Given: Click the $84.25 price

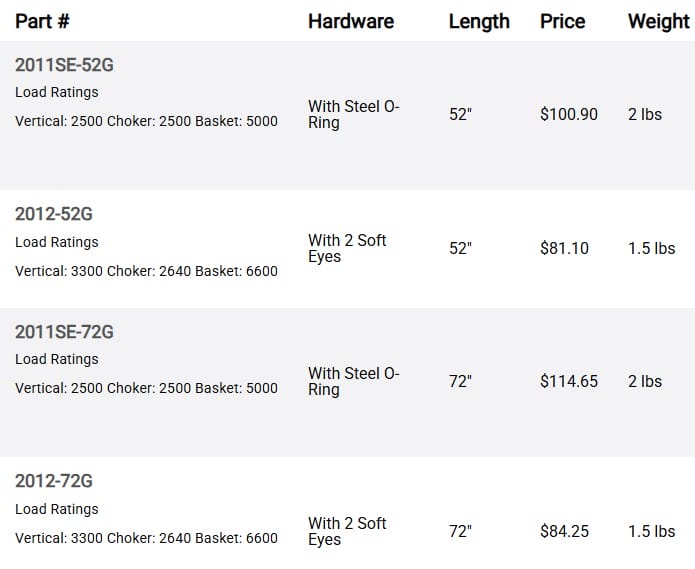Looking at the screenshot, I should point(564,531).
